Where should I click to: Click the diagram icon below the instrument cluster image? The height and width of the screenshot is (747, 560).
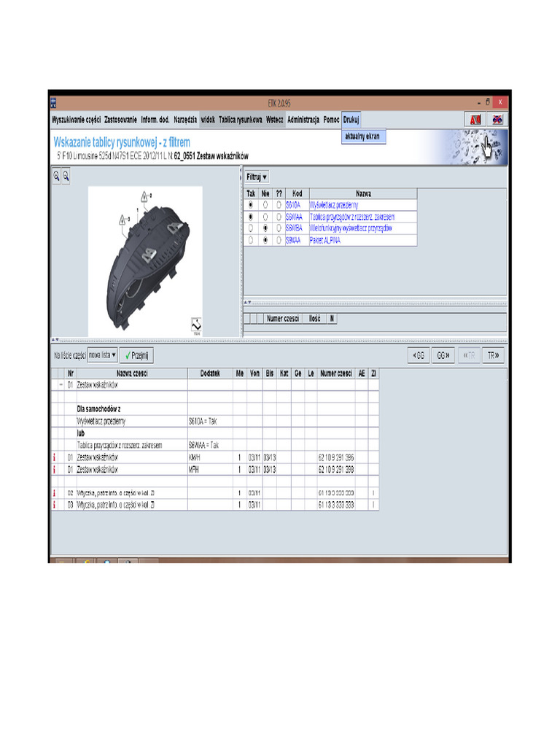click(x=196, y=325)
